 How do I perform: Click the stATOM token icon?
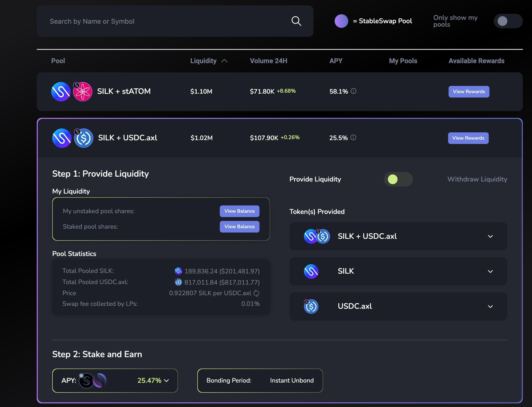click(x=83, y=92)
